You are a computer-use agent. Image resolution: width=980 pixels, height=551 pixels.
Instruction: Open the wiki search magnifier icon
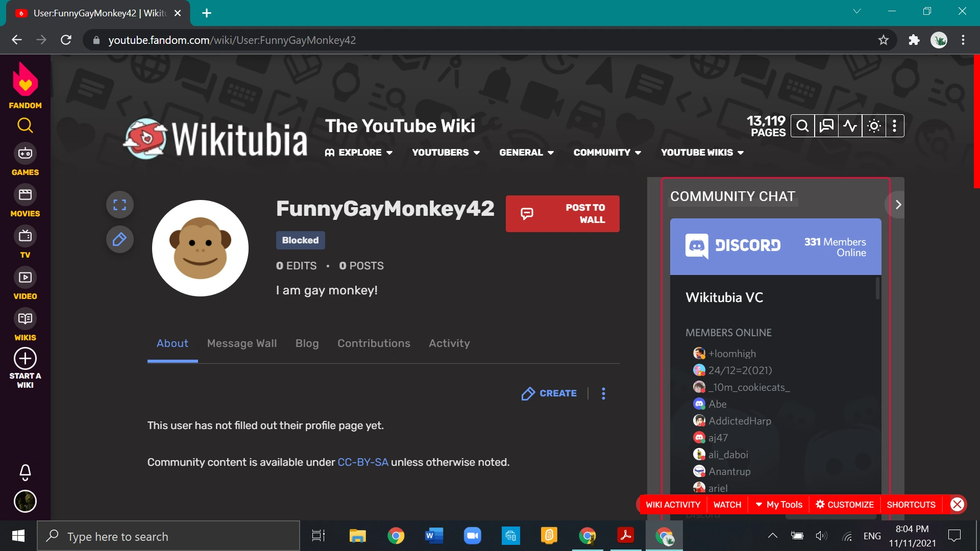(802, 126)
